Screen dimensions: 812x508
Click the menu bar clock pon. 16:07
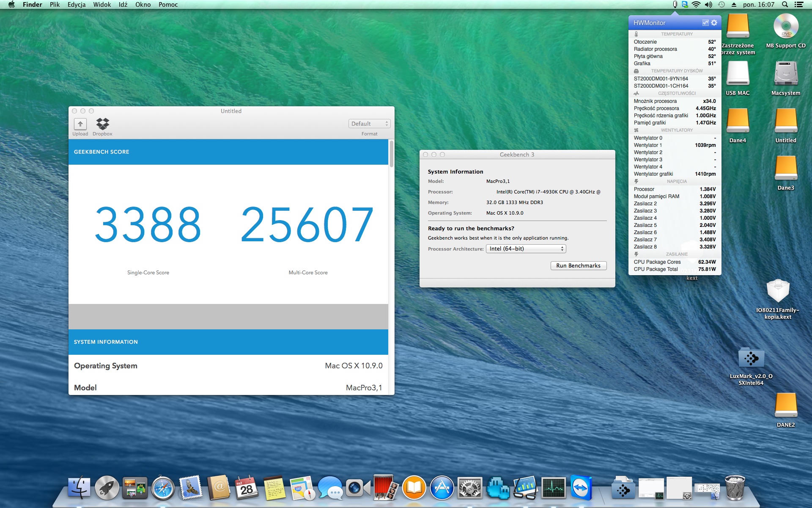(759, 5)
